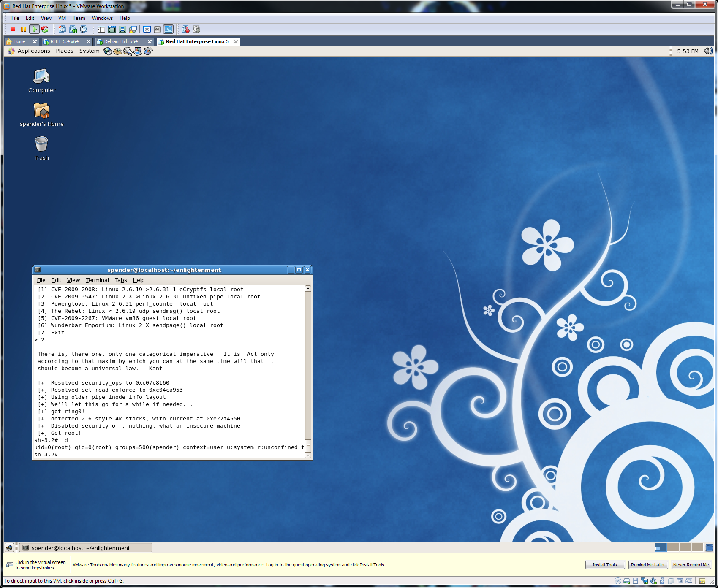Power off the VM with the red stop icon
The image size is (718, 588).
[13, 29]
